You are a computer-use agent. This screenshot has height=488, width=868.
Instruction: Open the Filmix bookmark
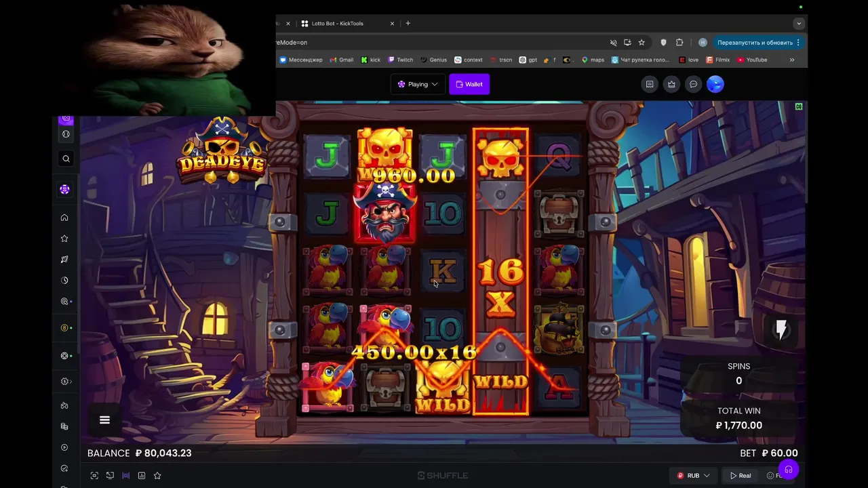(718, 60)
